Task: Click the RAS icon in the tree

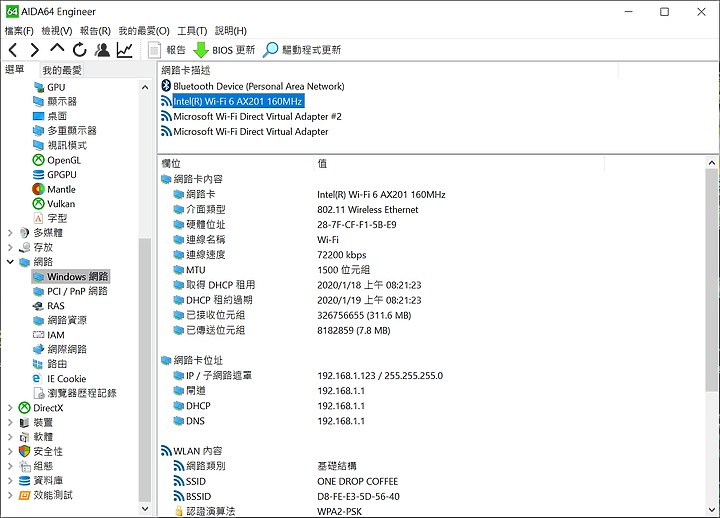Action: coord(39,306)
